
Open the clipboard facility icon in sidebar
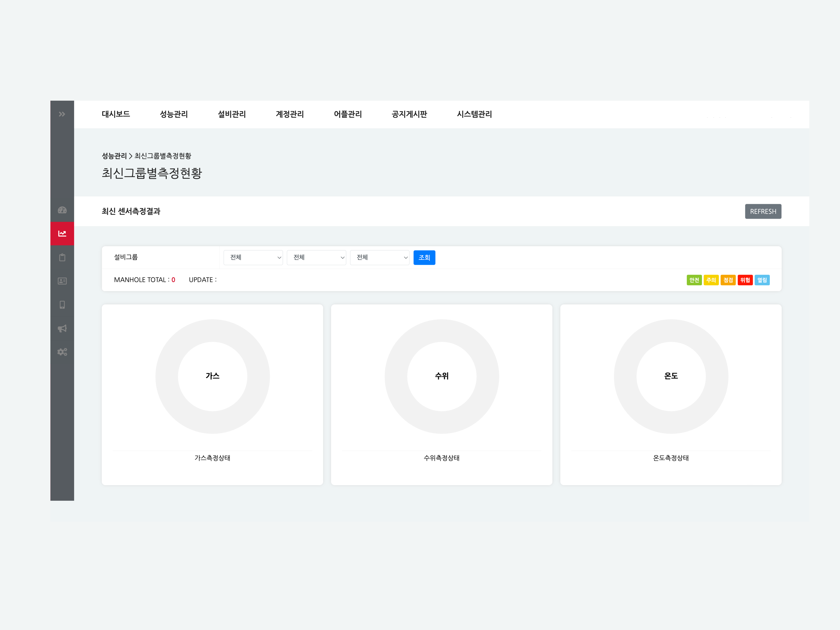click(62, 257)
